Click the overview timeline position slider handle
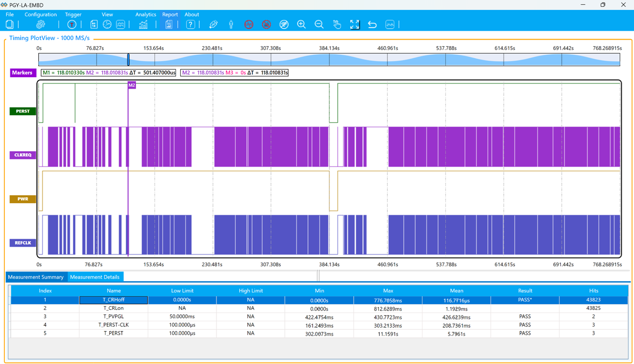 (x=128, y=60)
